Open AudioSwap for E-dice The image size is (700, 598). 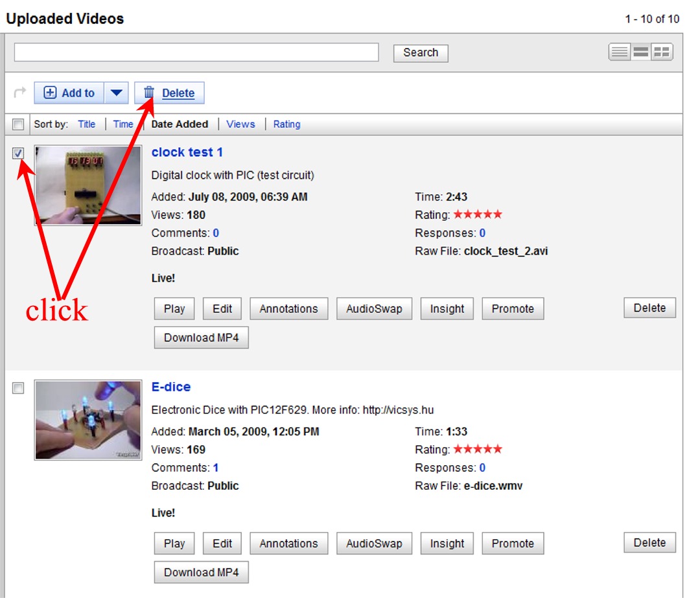tap(374, 544)
